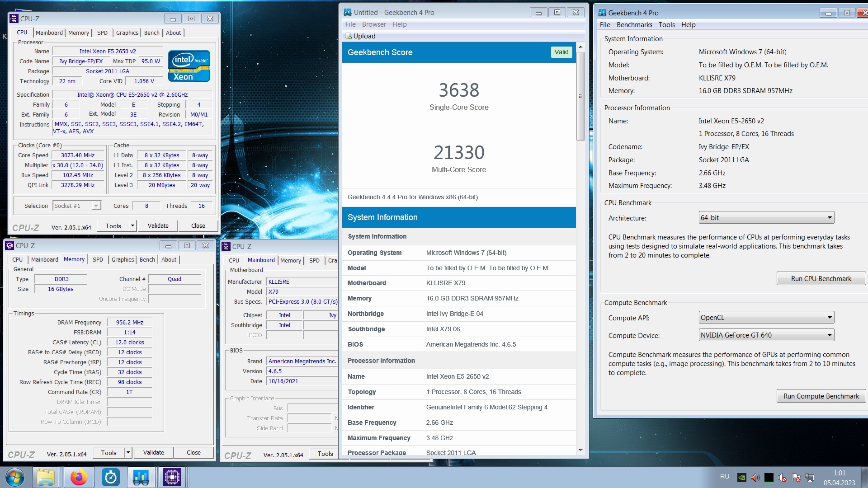Click the Valid badge in Geekbench Score
The width and height of the screenshot is (868, 488).
pos(561,52)
